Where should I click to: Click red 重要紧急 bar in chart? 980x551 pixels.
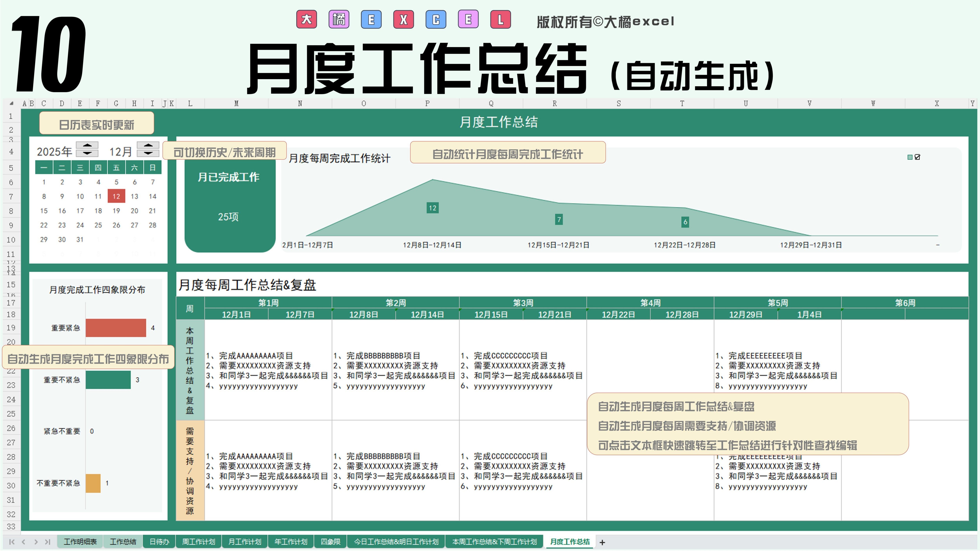116,328
